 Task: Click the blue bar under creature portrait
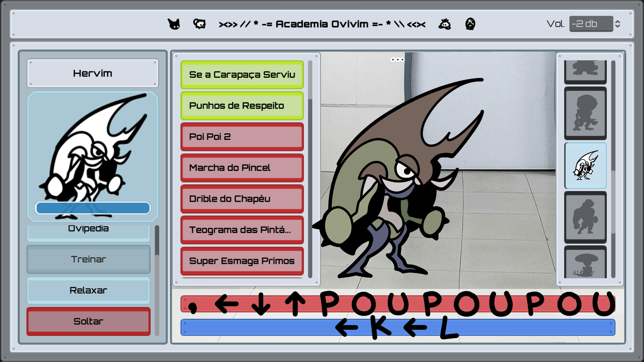click(93, 208)
